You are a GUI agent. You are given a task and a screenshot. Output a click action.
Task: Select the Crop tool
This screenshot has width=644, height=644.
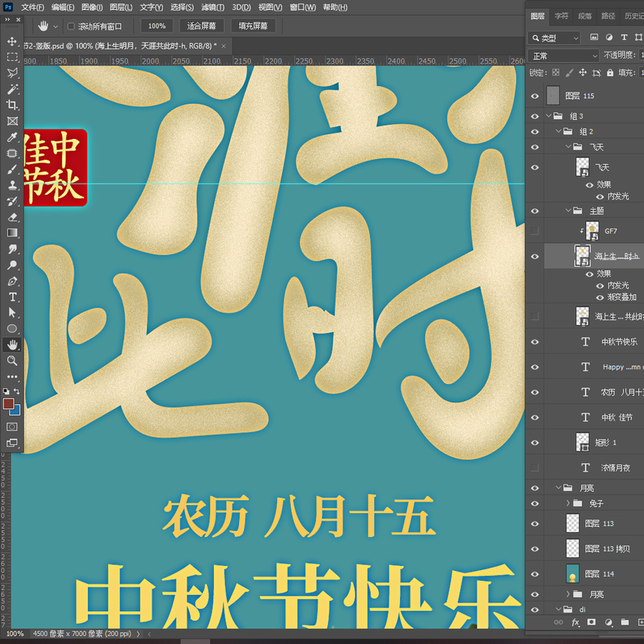[x=12, y=105]
